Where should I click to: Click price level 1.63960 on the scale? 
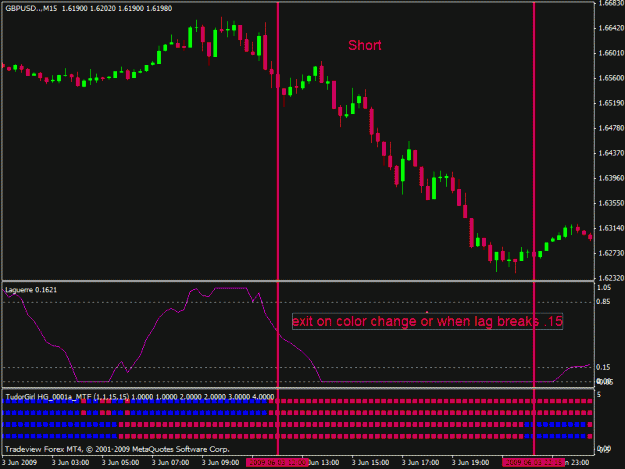pos(611,178)
